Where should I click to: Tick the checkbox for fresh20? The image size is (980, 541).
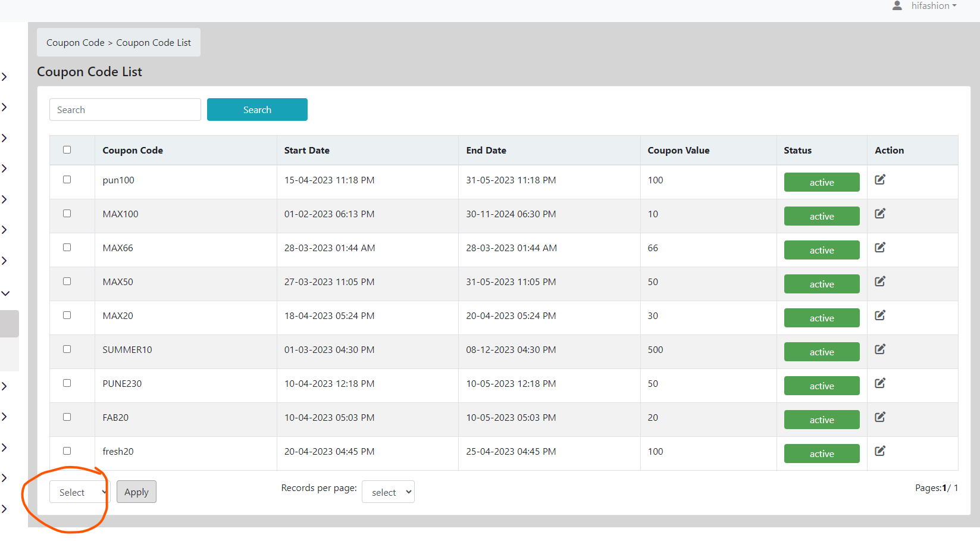pos(67,451)
